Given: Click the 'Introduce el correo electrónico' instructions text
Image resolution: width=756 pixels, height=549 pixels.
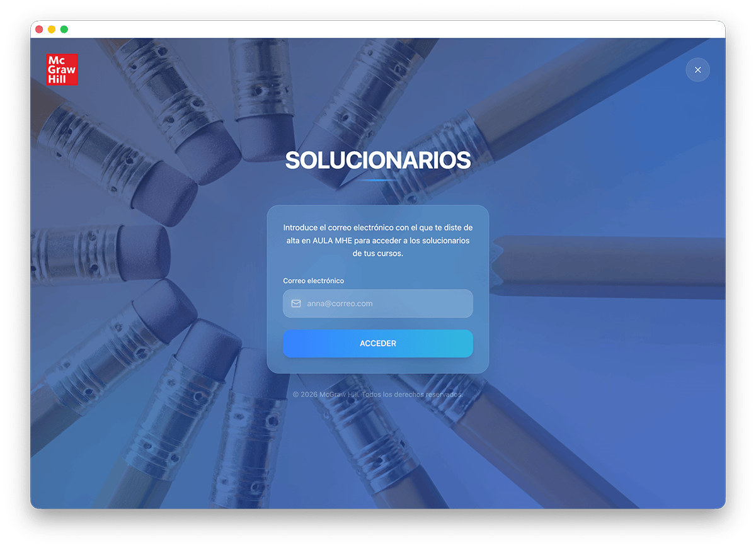Looking at the screenshot, I should (378, 241).
